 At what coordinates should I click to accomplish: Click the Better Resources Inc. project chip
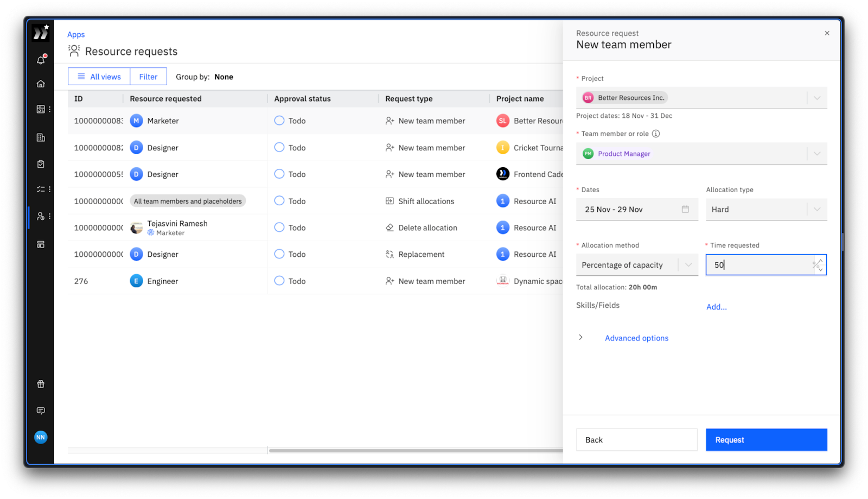(624, 98)
